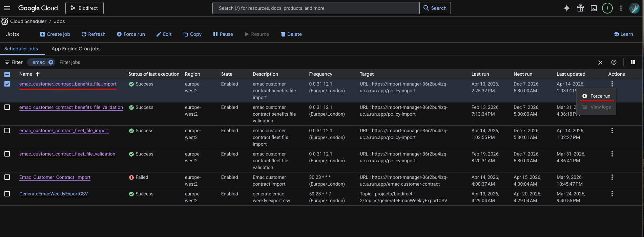Open actions menu for emac_customer_contract_fleet_file_import
This screenshot has width=644, height=237.
[x=612, y=131]
